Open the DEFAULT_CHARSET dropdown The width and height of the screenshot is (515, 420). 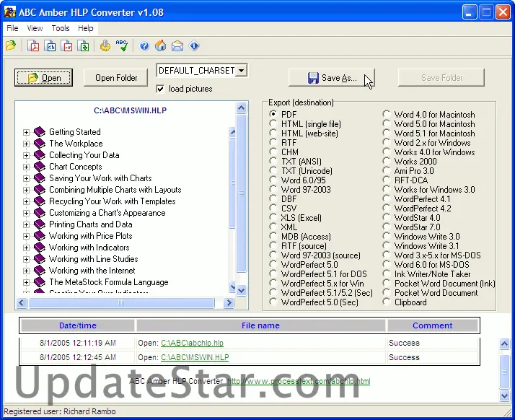coord(242,70)
